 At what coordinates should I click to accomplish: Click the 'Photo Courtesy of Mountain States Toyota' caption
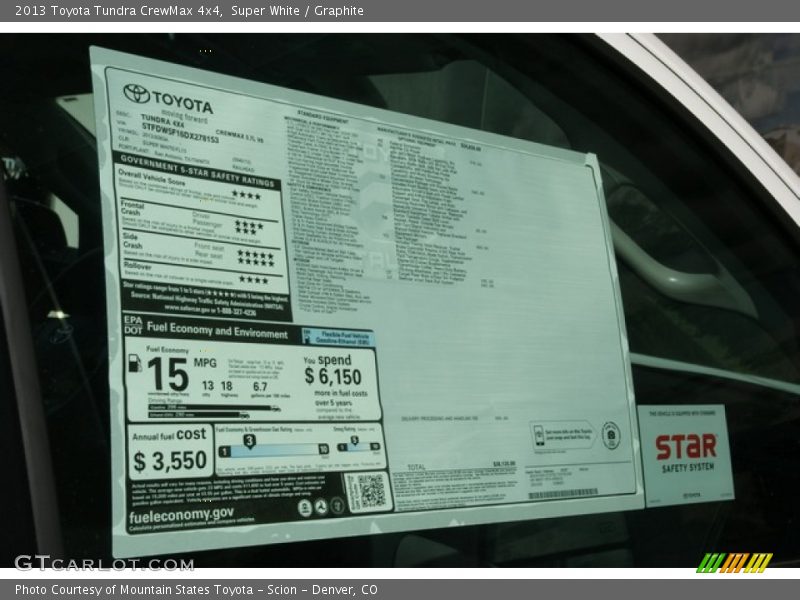pyautogui.click(x=196, y=590)
